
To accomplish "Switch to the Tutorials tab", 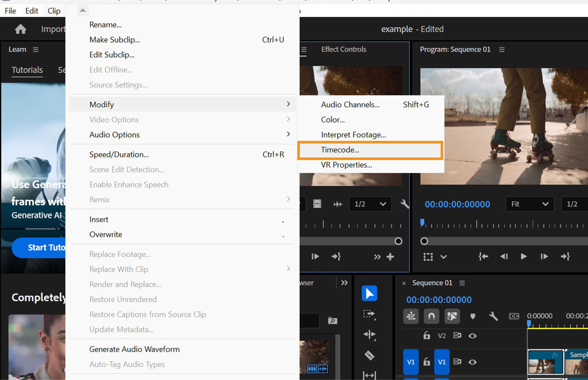I will point(27,70).
